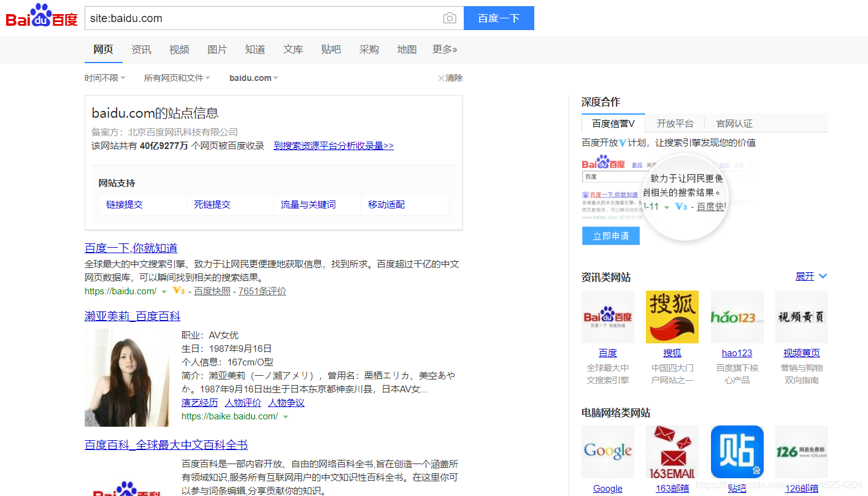The width and height of the screenshot is (868, 496).
Task: Switch to the 视频 tab
Action: (x=179, y=50)
